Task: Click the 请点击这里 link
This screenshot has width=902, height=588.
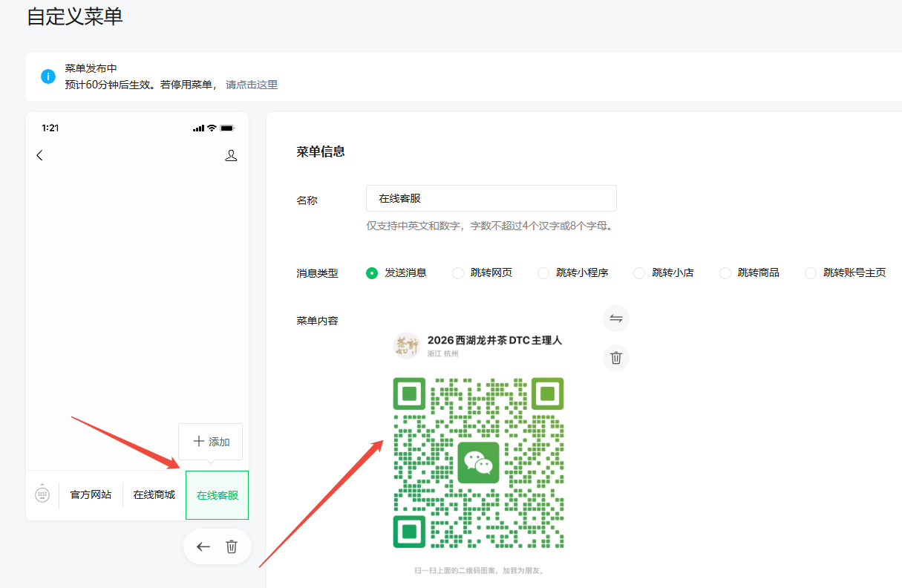Action: (252, 85)
